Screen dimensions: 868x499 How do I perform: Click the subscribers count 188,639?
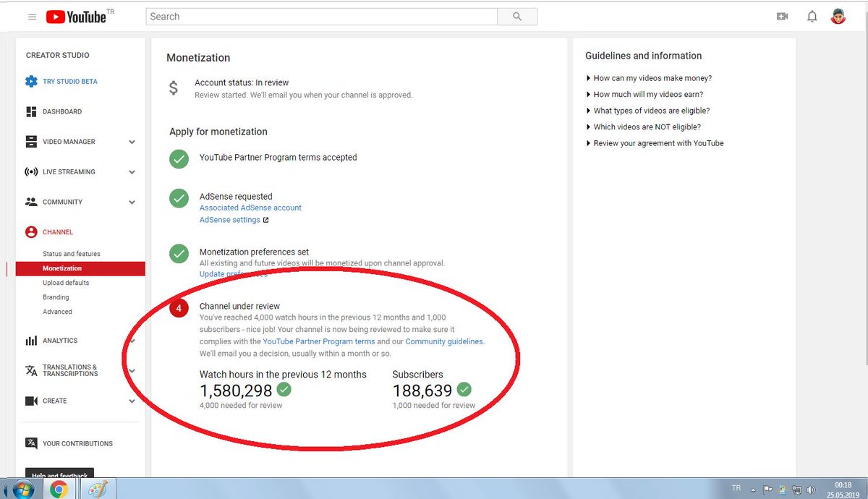[422, 391]
